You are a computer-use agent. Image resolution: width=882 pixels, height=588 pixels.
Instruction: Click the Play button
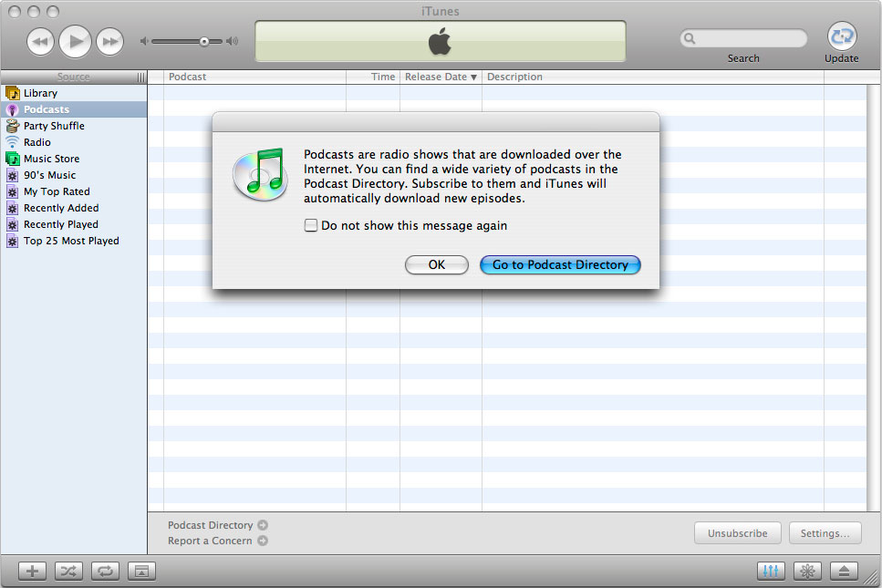(76, 42)
